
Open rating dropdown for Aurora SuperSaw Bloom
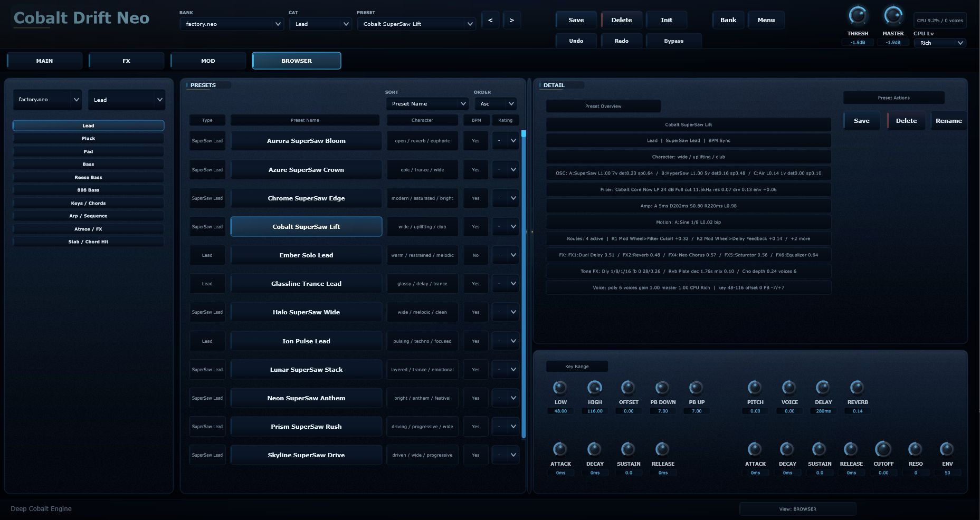click(505, 141)
